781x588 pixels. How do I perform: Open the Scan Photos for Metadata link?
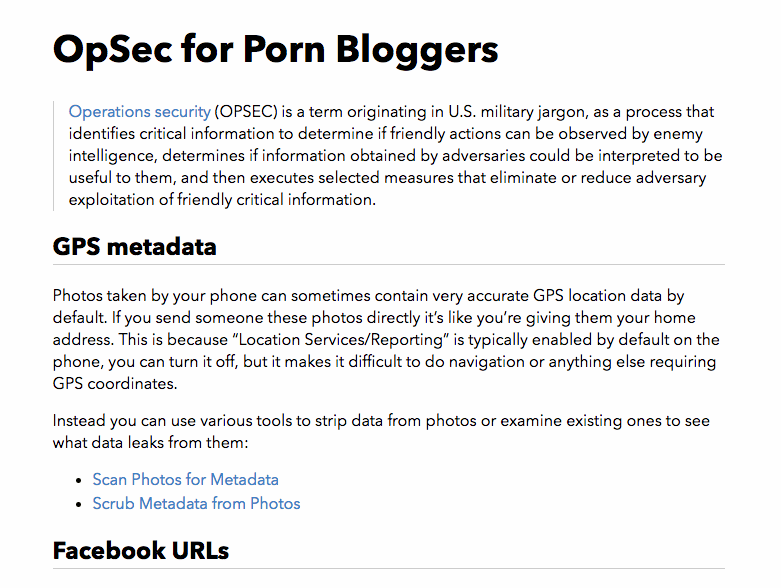point(185,479)
